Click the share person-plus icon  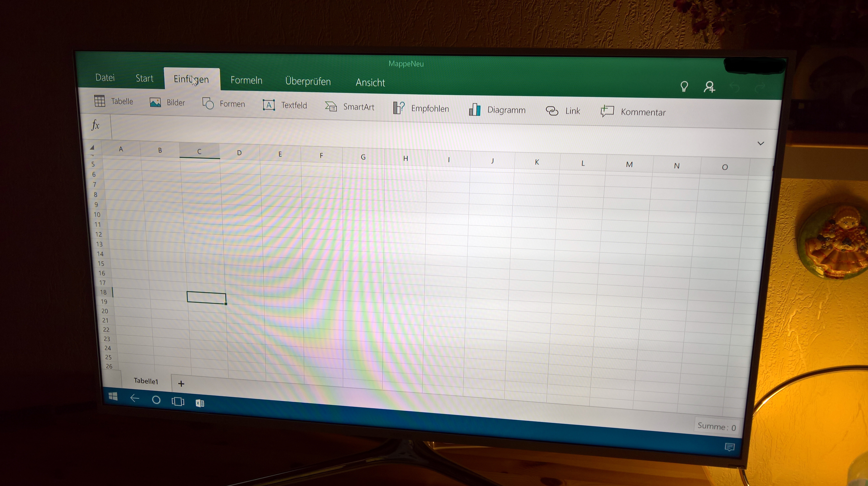tap(709, 87)
